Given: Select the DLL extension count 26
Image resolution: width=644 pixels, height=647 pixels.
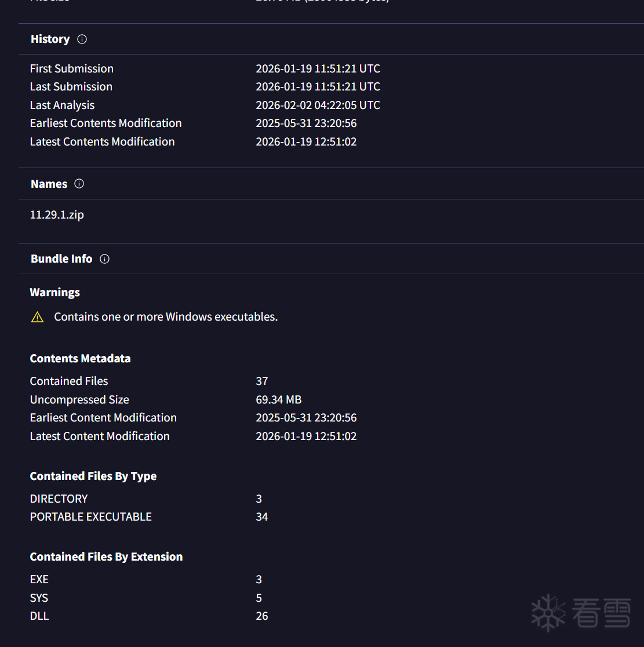Looking at the screenshot, I should click(262, 616).
